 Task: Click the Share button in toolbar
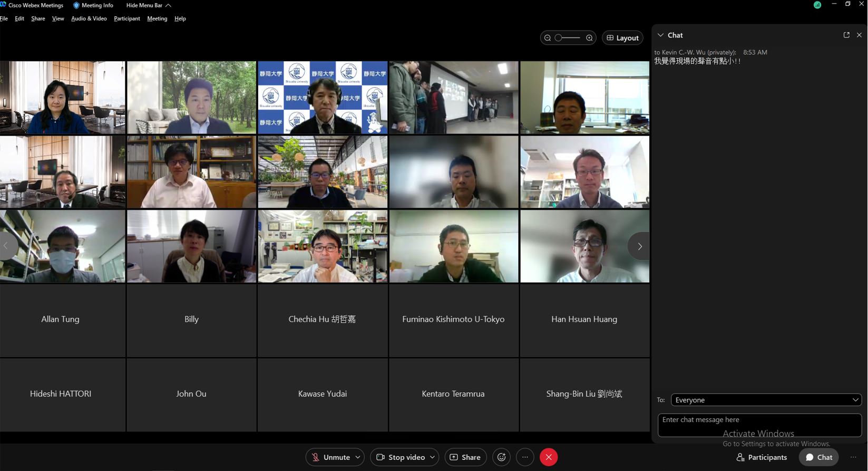coord(465,457)
